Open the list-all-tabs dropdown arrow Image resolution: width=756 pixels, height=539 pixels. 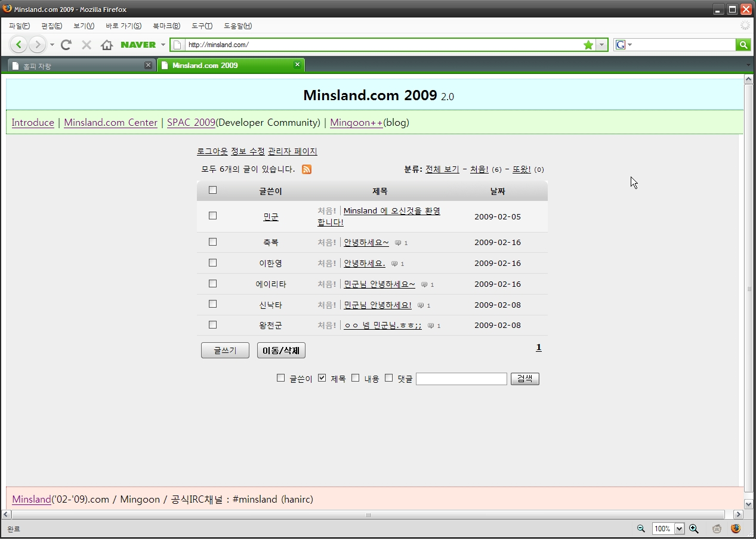click(x=748, y=65)
